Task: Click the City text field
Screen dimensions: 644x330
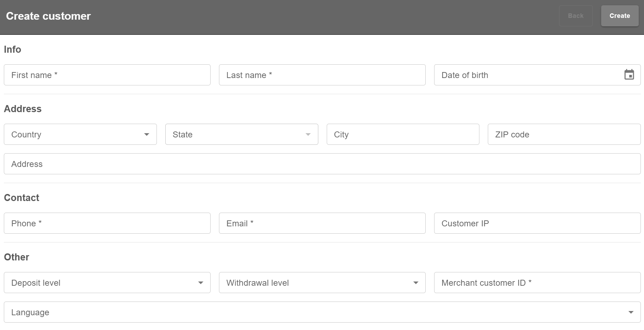Action: tap(403, 134)
